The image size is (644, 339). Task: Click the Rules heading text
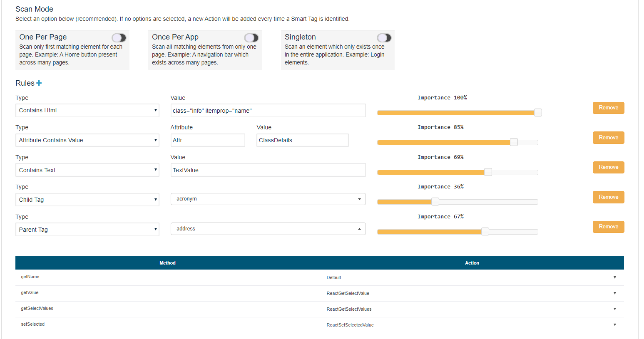tap(25, 83)
